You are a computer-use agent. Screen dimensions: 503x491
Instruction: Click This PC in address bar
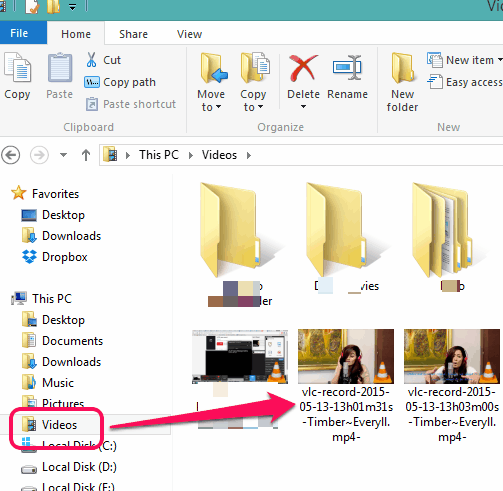click(159, 155)
